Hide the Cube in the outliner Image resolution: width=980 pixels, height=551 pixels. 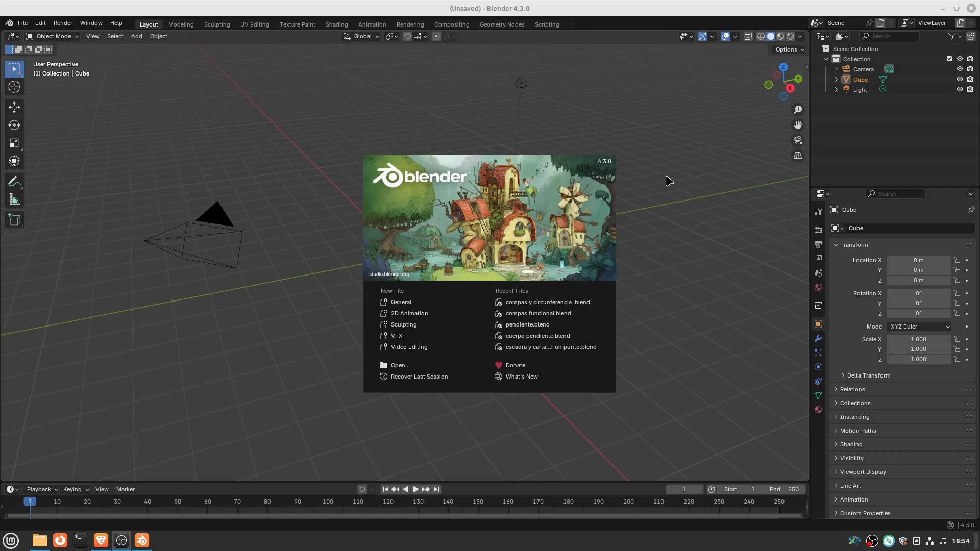[x=960, y=79]
